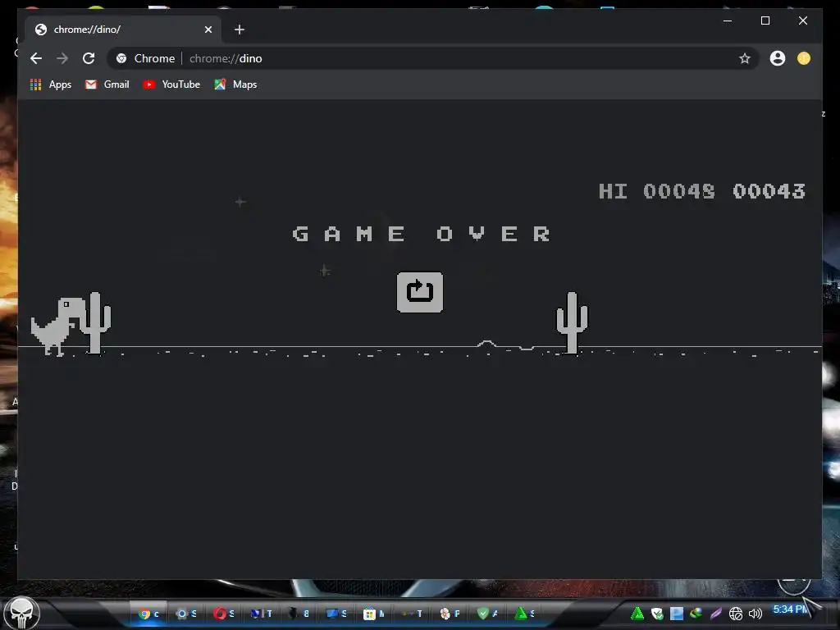Open the network globe tray icon
The width and height of the screenshot is (840, 630).
tap(736, 614)
